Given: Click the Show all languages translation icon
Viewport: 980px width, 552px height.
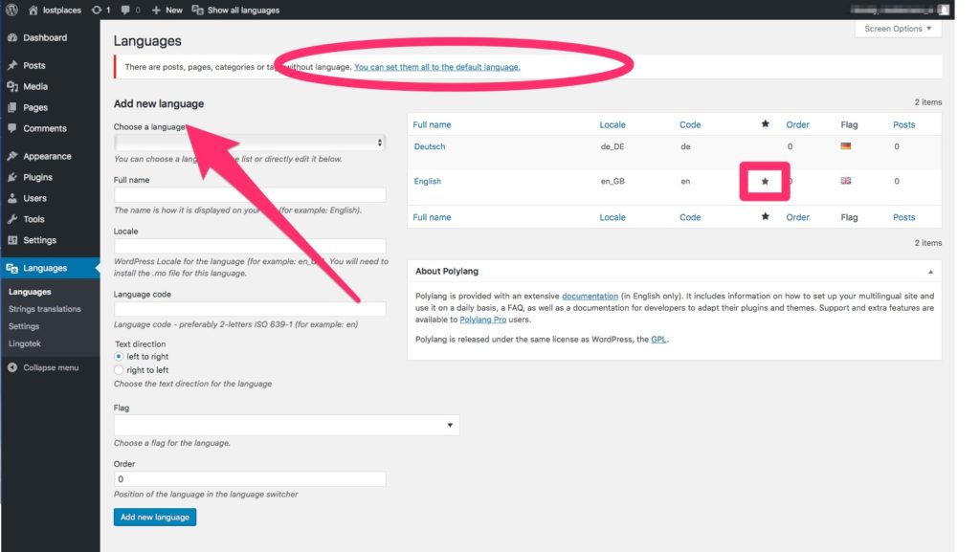Looking at the screenshot, I should [197, 10].
